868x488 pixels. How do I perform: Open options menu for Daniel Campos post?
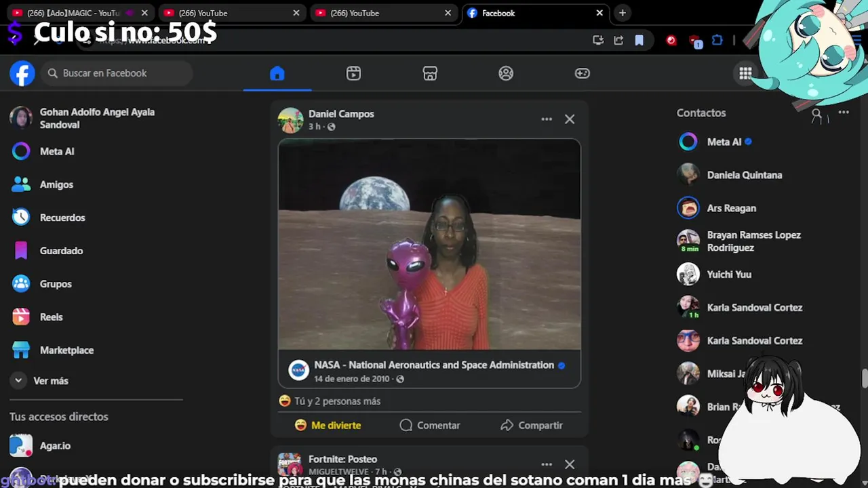tap(547, 119)
